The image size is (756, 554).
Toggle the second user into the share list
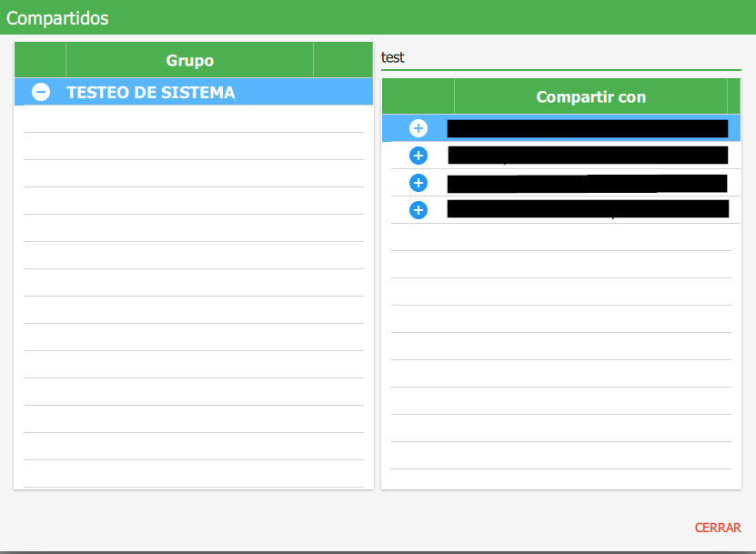[x=418, y=156]
